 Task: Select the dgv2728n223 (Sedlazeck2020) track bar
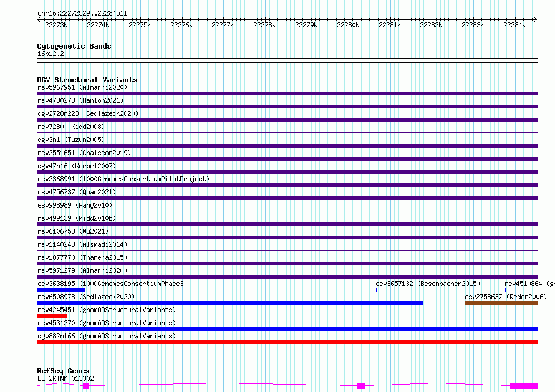pos(287,120)
